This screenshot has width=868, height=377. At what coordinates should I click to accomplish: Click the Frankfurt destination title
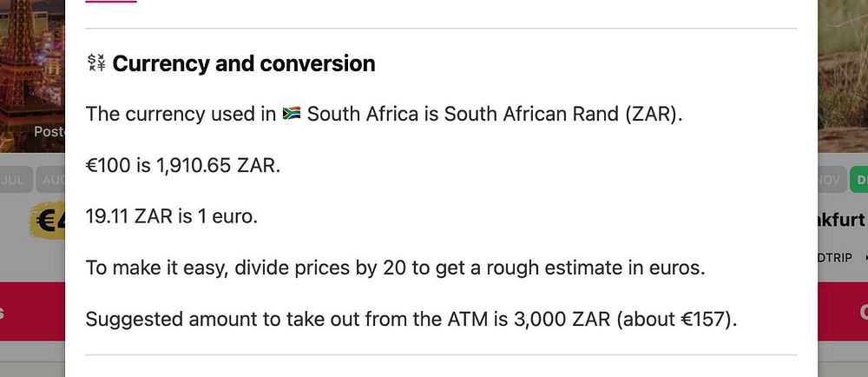click(843, 221)
